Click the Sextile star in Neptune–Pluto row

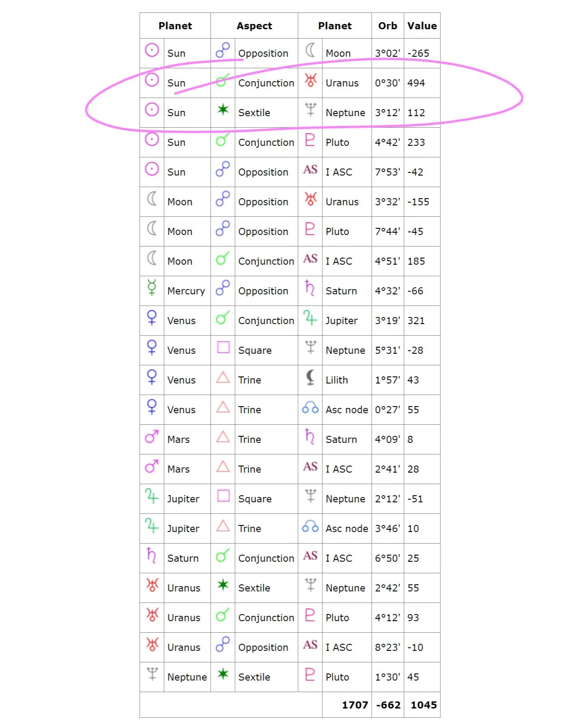tap(223, 674)
